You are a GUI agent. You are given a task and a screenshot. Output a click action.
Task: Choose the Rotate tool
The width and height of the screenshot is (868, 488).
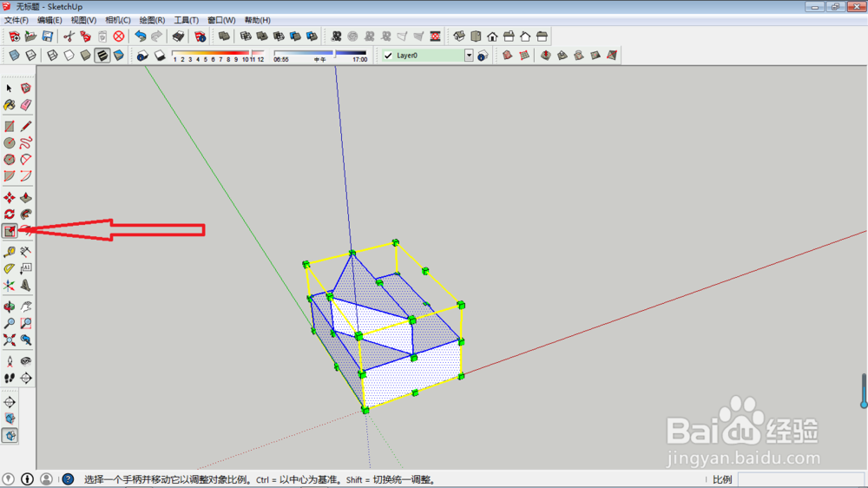(10, 214)
